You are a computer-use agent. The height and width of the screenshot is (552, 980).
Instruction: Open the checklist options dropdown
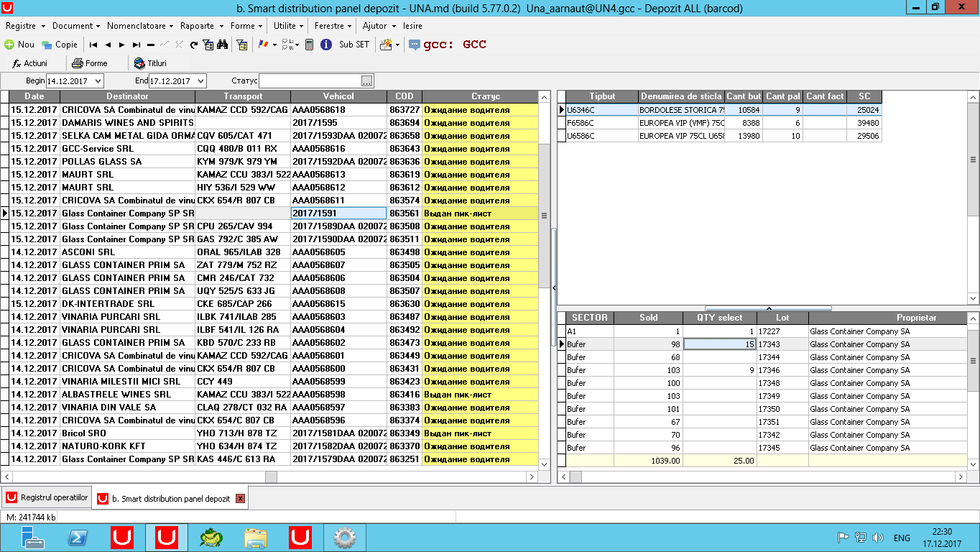290,45
